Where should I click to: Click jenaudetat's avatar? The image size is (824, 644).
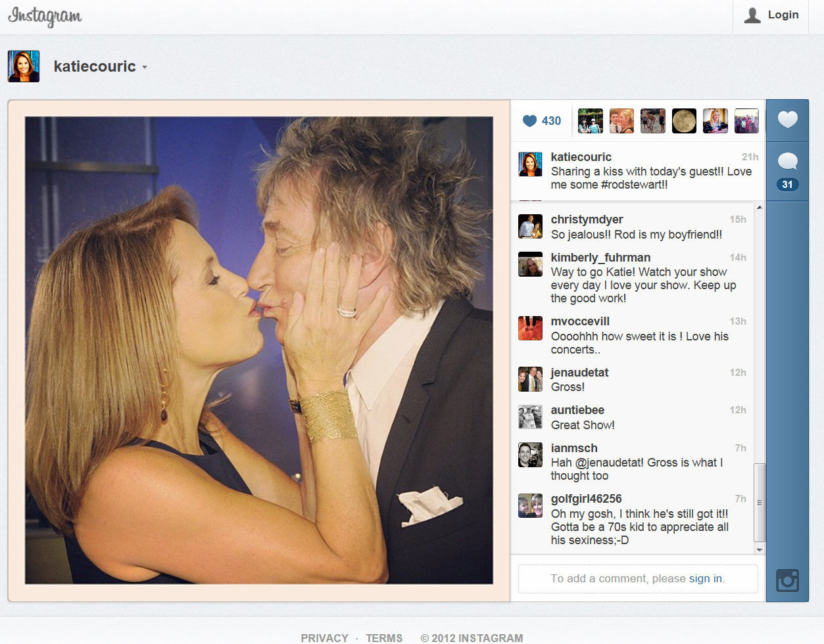[x=530, y=379]
